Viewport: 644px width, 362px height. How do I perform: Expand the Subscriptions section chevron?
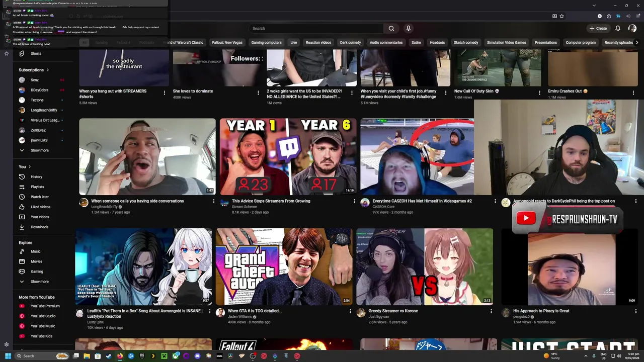tap(47, 70)
